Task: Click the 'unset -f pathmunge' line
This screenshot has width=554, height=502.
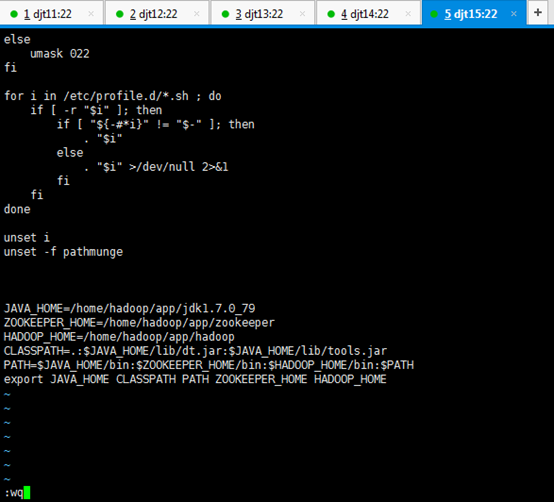Action: point(63,252)
